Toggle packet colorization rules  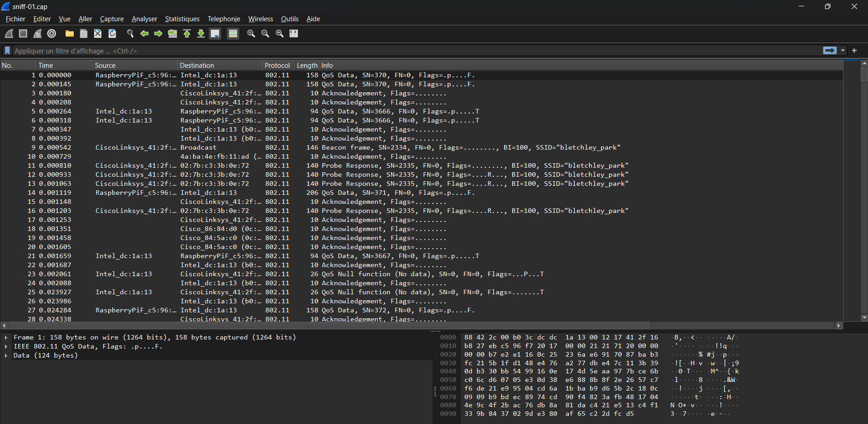pos(233,33)
